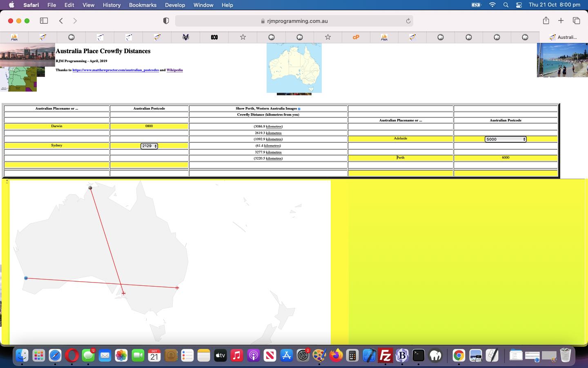Toggle the Safari sidebar button

click(x=44, y=21)
